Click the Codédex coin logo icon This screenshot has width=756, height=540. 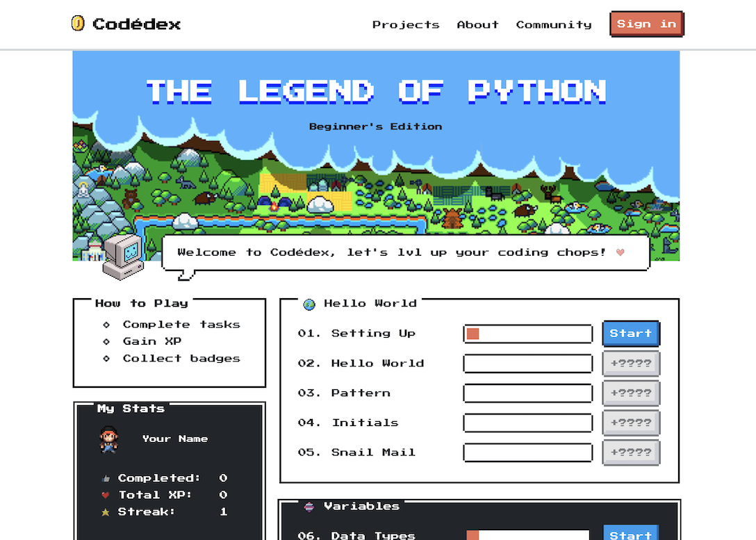coord(76,23)
